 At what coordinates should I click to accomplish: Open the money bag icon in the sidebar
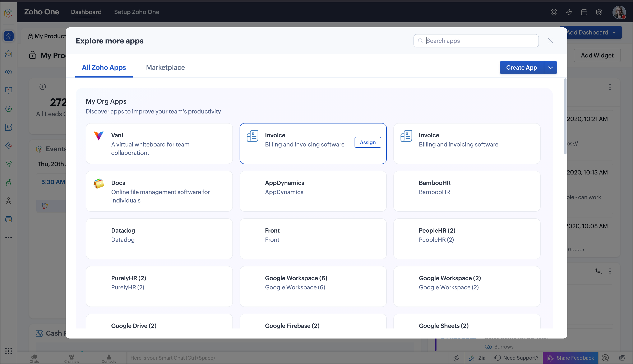pos(9,201)
